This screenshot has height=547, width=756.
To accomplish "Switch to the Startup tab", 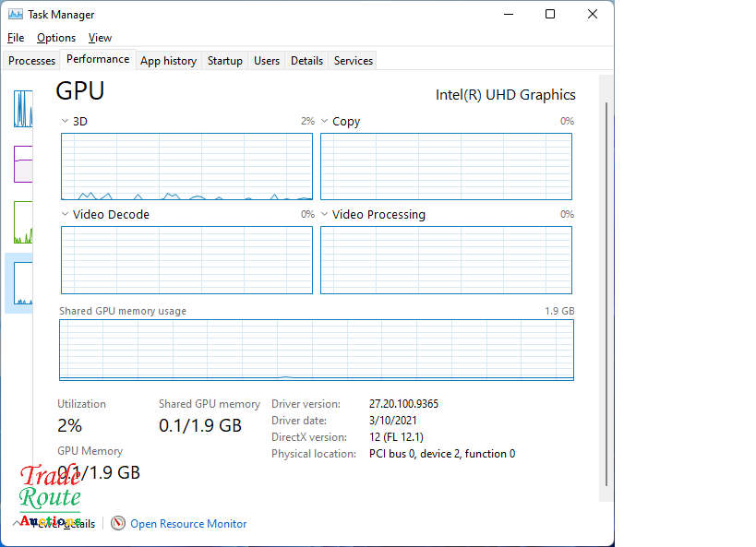I will [224, 61].
